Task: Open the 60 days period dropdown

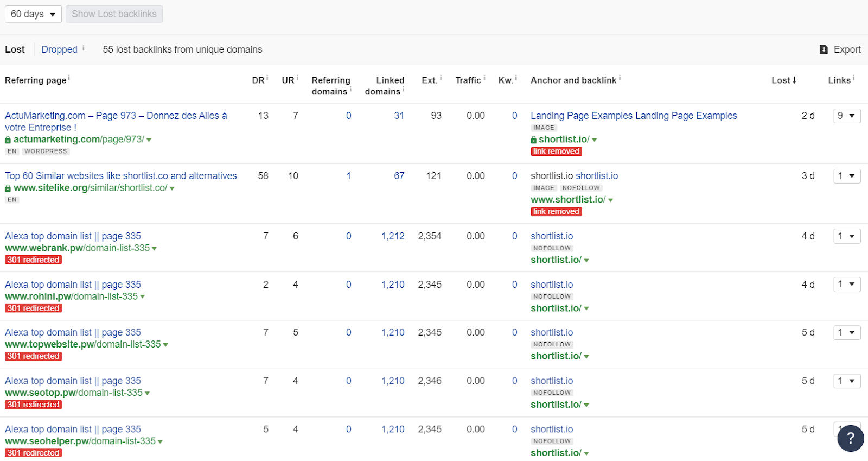Action: (33, 14)
